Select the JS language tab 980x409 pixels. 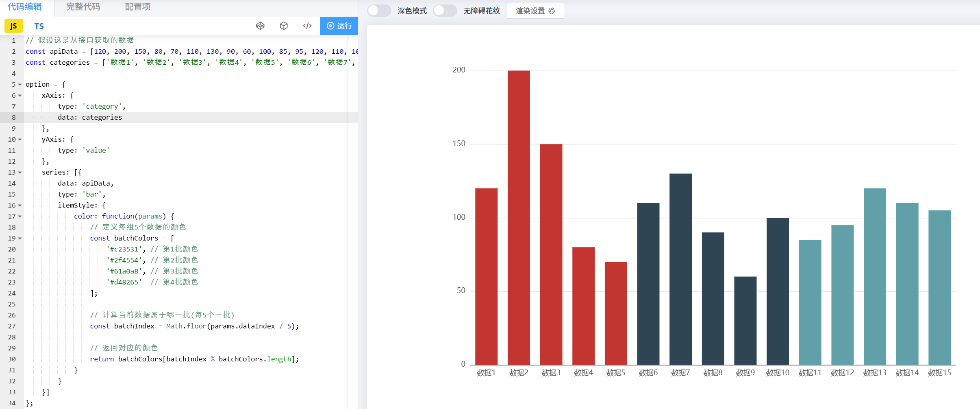click(13, 26)
